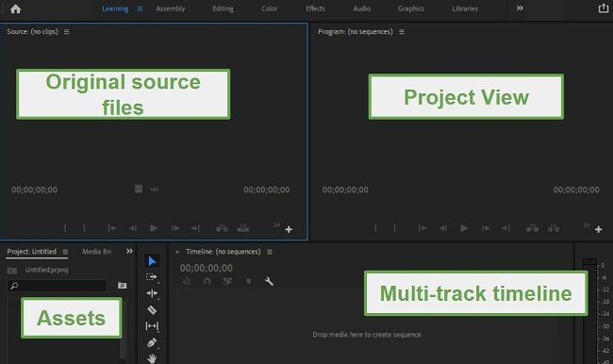This screenshot has height=364, width=613.
Task: Select the Project: Untitled panel tab
Action: click(x=32, y=252)
